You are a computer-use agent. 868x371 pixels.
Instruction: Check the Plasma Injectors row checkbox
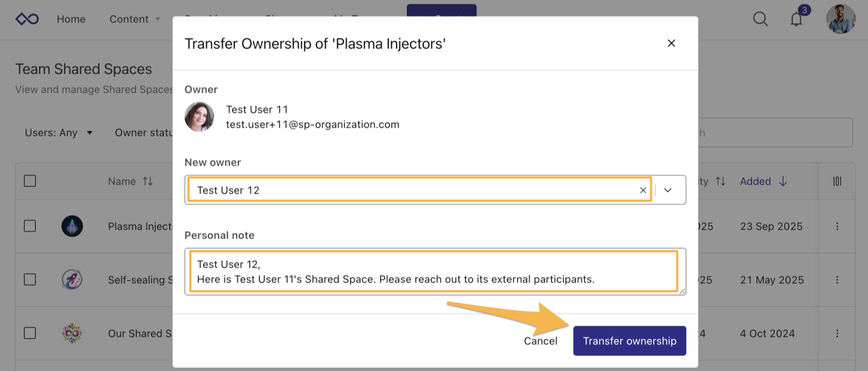click(x=30, y=226)
